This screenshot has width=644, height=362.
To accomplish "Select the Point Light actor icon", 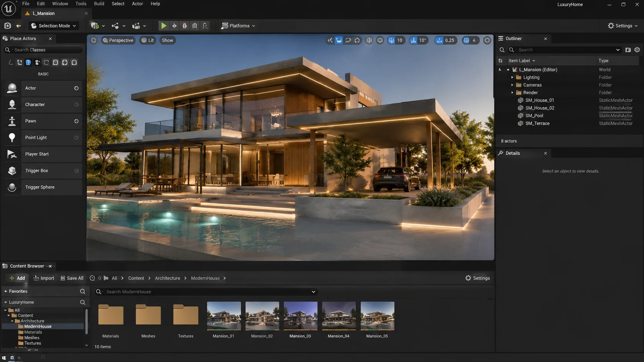I will (x=12, y=138).
